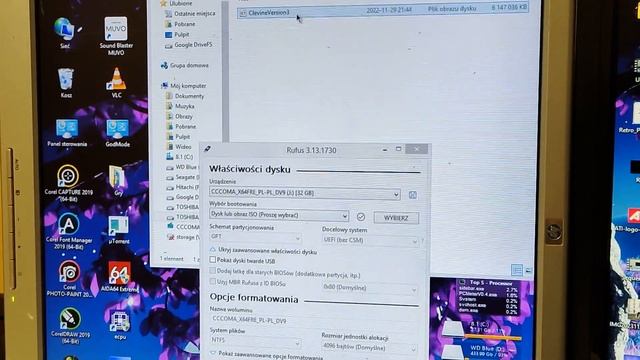Select the ClevineVersion3 file row

point(383,11)
